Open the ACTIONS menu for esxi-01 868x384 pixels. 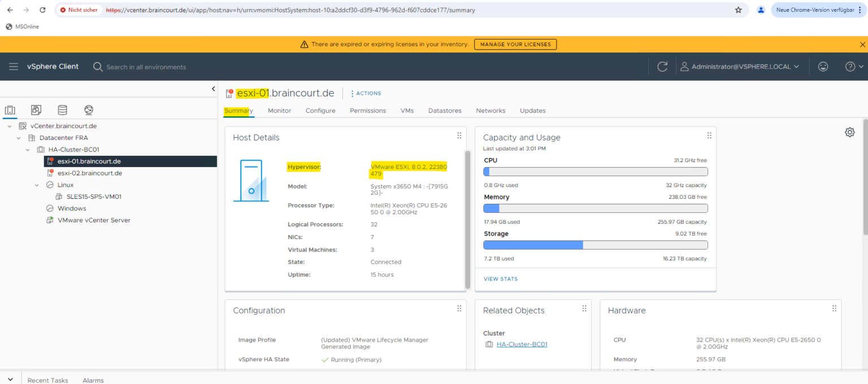[x=366, y=93]
